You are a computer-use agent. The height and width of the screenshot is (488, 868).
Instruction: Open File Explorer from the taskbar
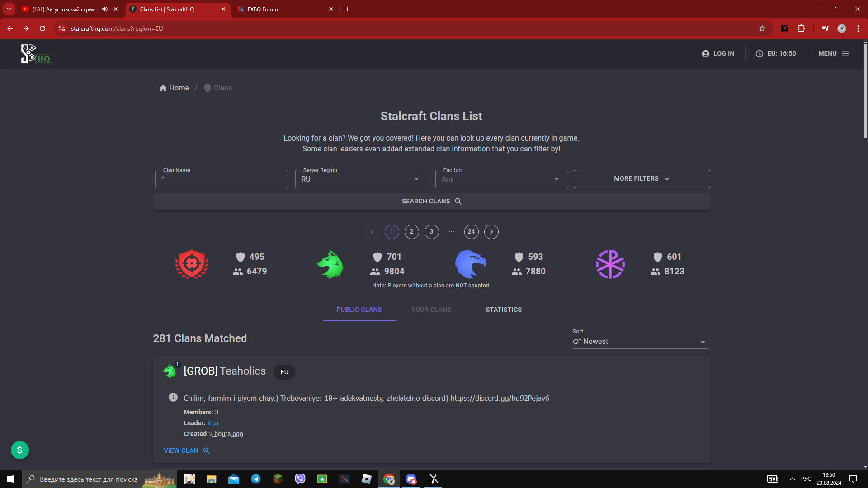click(x=212, y=479)
